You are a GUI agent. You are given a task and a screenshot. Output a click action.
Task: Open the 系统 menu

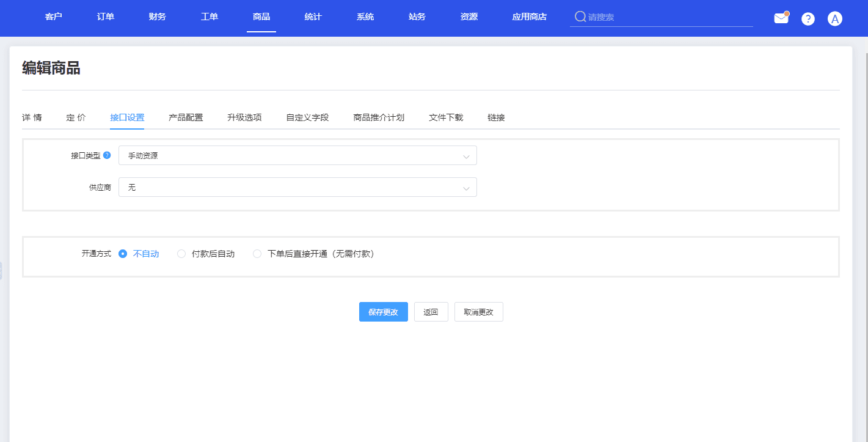tap(365, 17)
